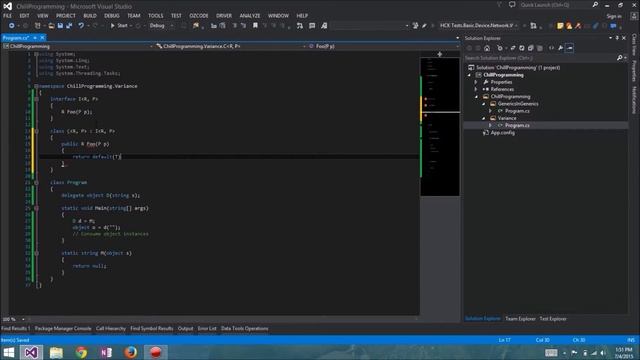Screen dimensions: 640x360
Task: Click the Undo arrow icon
Action: coord(81,26)
